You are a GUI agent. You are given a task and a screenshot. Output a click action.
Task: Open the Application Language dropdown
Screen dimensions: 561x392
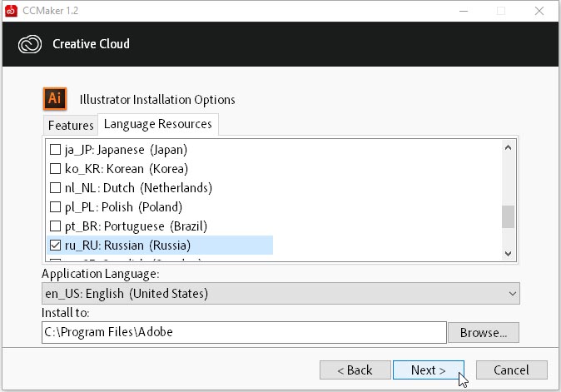[x=280, y=294]
